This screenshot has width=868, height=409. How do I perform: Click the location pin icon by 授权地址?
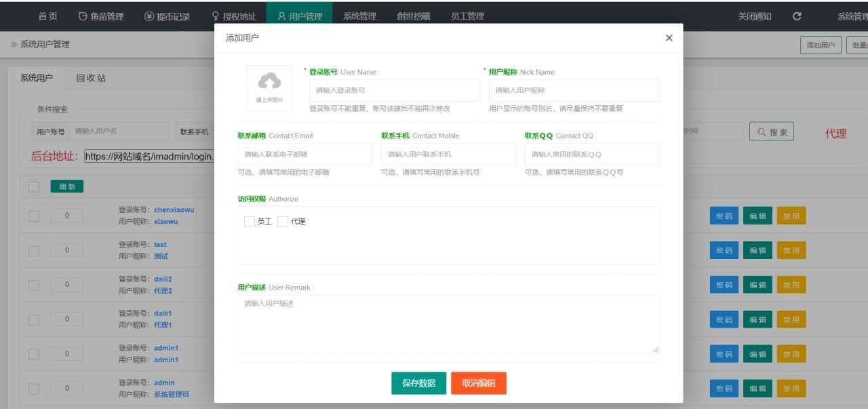pos(216,16)
